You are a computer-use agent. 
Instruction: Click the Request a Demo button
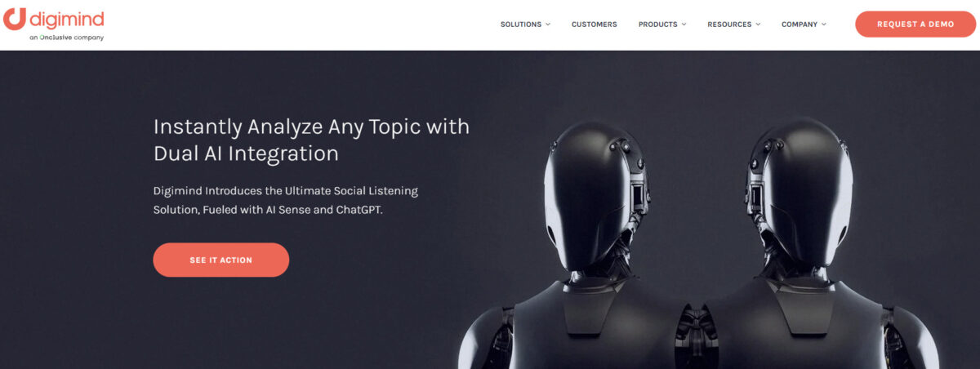(x=915, y=24)
